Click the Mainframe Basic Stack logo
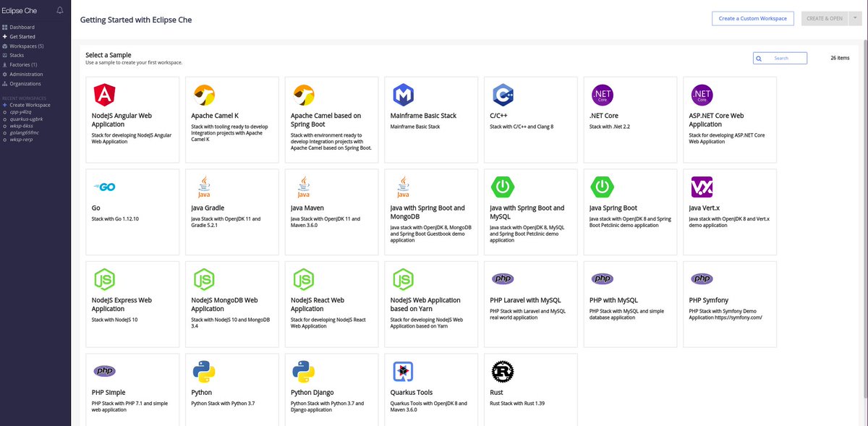The width and height of the screenshot is (868, 426). (403, 95)
